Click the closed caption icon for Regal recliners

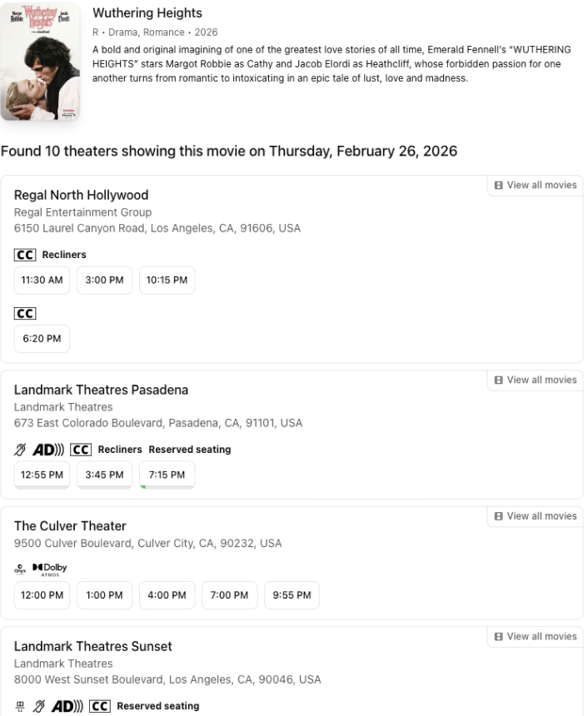tap(25, 255)
